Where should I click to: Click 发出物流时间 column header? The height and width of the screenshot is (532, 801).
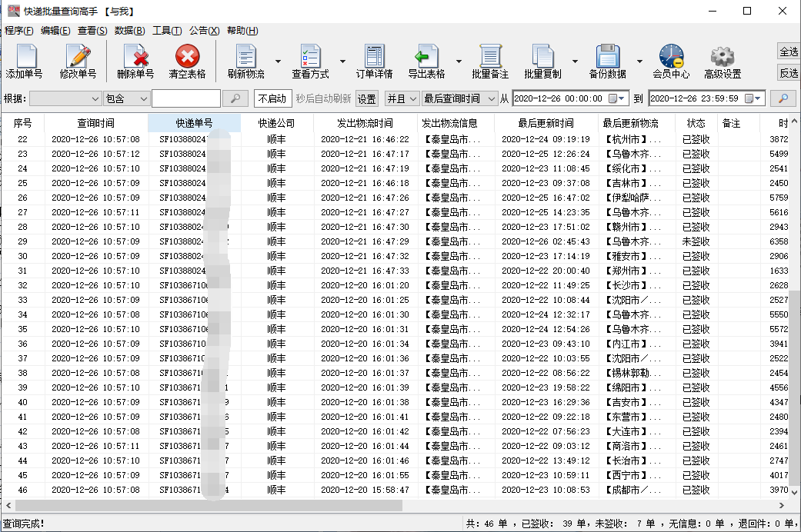tap(365, 123)
